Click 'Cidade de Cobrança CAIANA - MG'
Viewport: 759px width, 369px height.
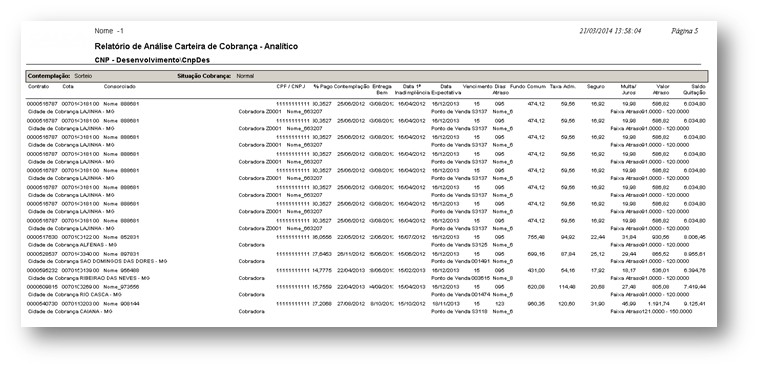tap(70, 311)
